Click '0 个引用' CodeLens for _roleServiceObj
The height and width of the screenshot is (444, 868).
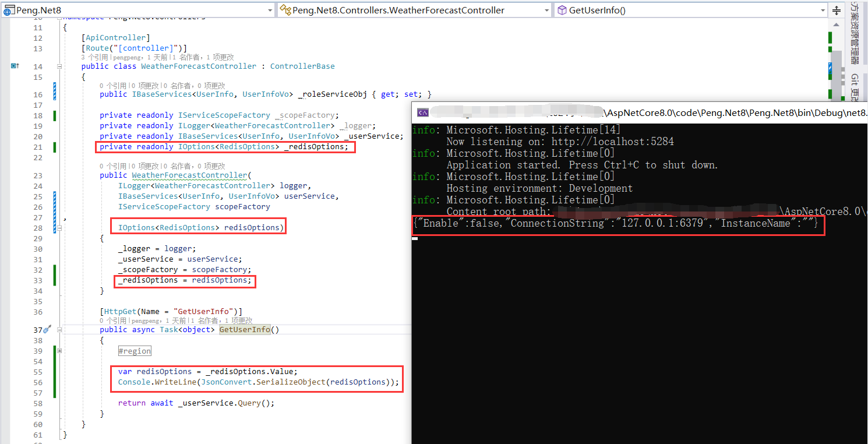[113, 86]
